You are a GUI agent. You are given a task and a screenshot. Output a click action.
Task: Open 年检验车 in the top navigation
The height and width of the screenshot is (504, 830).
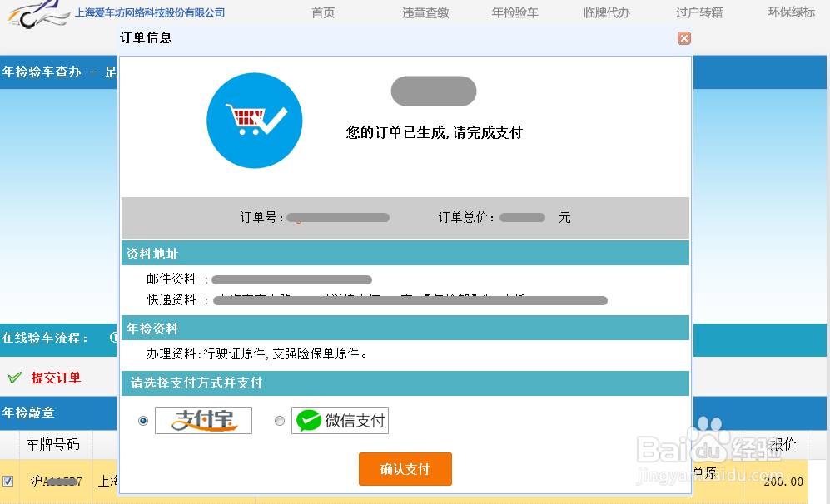pyautogui.click(x=514, y=12)
